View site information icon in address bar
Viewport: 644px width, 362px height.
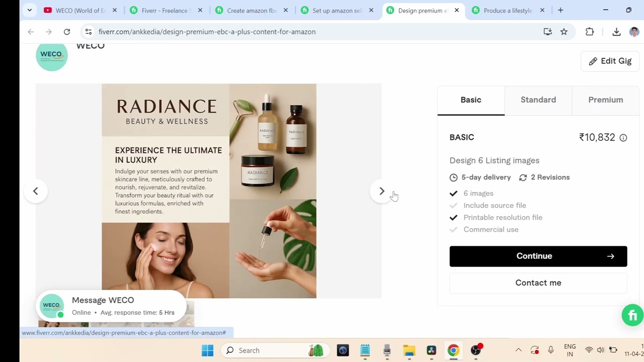click(x=89, y=32)
